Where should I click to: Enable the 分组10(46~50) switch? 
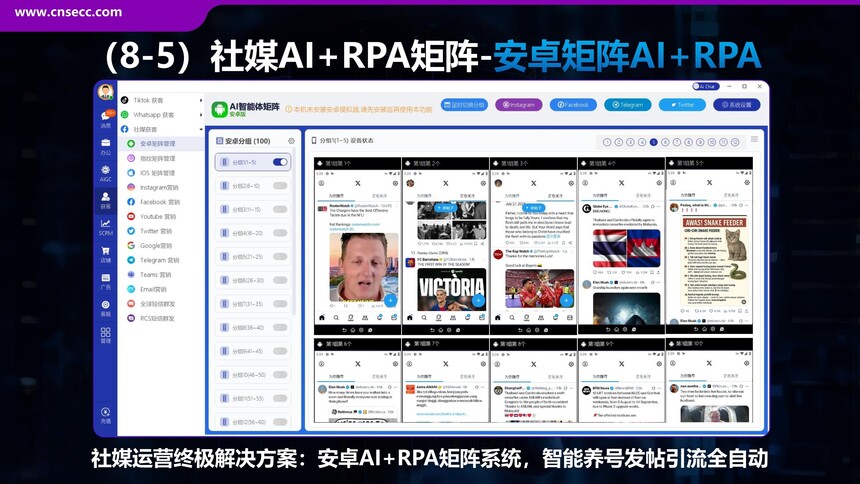pos(280,374)
